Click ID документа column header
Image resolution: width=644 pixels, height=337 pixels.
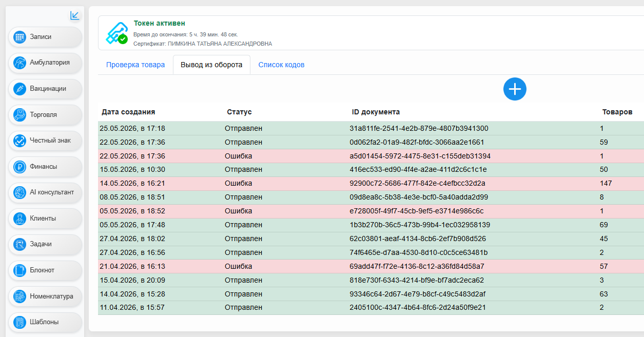tap(376, 112)
